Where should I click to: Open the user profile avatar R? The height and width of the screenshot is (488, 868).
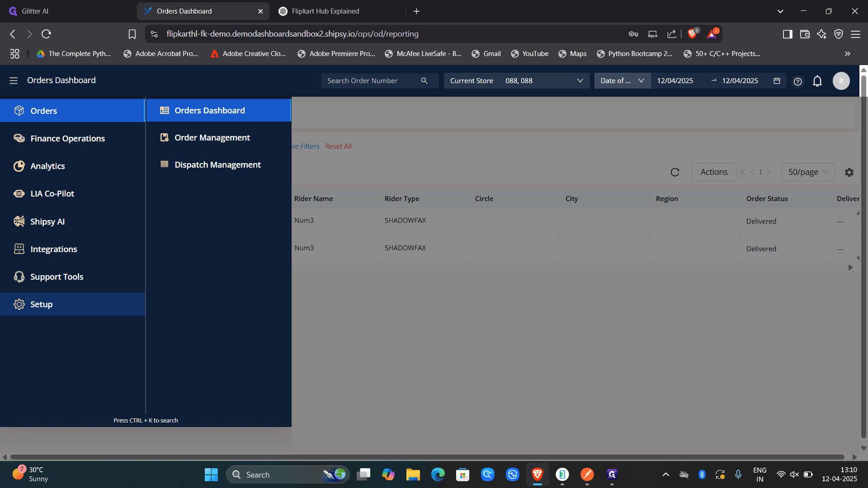click(841, 81)
